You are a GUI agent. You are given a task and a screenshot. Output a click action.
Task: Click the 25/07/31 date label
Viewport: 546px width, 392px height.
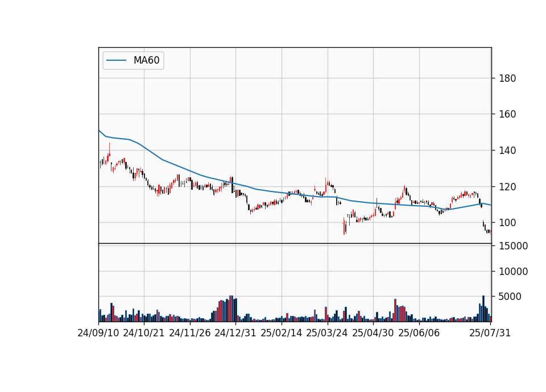point(490,333)
